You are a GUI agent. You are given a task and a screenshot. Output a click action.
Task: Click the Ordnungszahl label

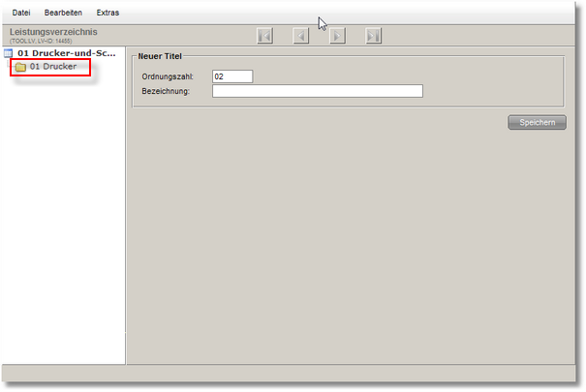click(x=168, y=76)
